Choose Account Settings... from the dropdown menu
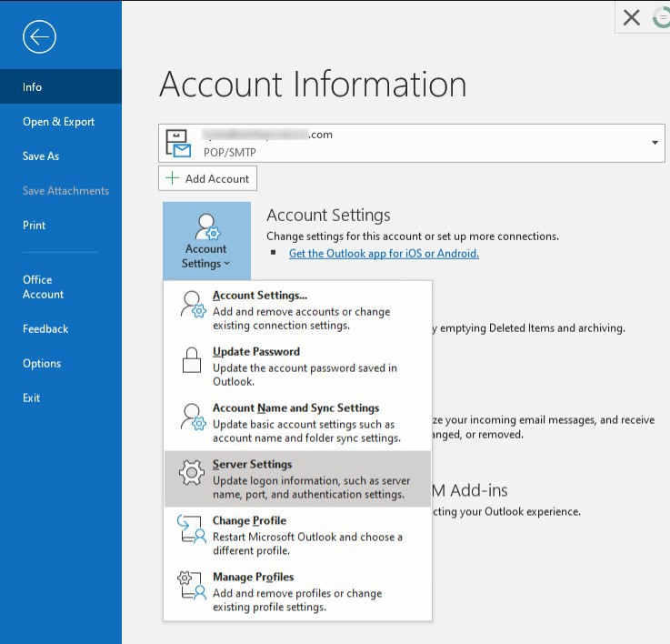 coord(297,309)
